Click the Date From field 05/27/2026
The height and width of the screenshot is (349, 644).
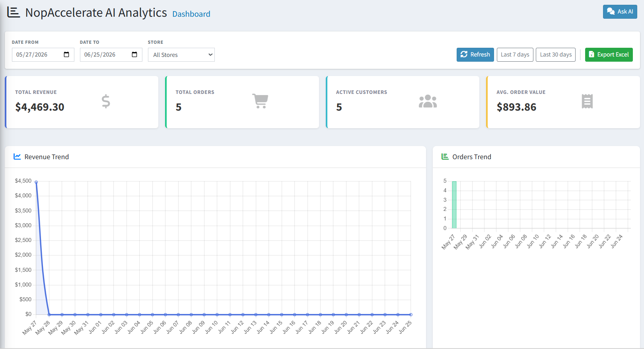coord(43,55)
